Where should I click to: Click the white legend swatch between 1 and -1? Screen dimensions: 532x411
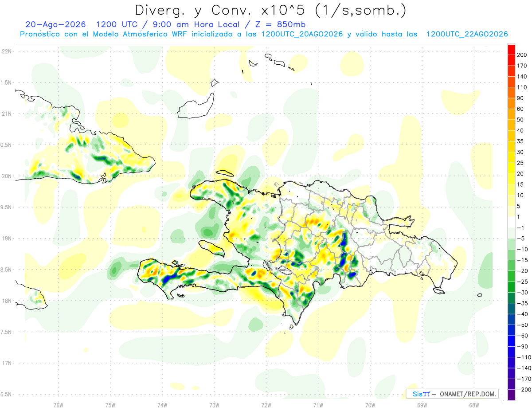[511, 222]
